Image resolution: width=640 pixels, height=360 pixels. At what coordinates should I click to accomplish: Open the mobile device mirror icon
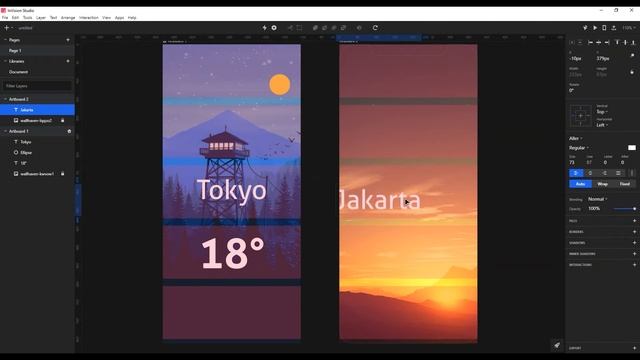[604, 28]
